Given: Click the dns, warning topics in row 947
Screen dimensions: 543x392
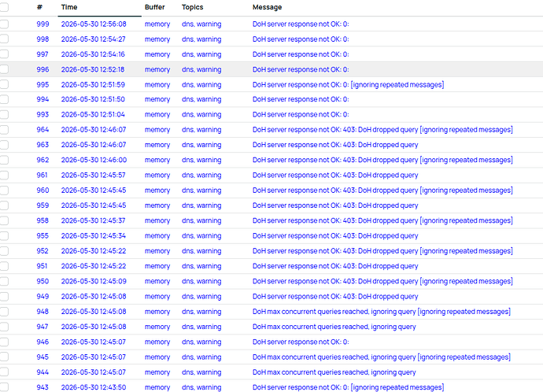Looking at the screenshot, I should (201, 327).
